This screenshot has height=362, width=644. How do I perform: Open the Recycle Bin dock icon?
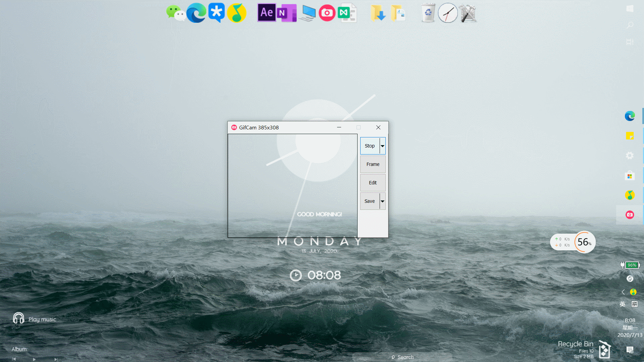tap(428, 13)
